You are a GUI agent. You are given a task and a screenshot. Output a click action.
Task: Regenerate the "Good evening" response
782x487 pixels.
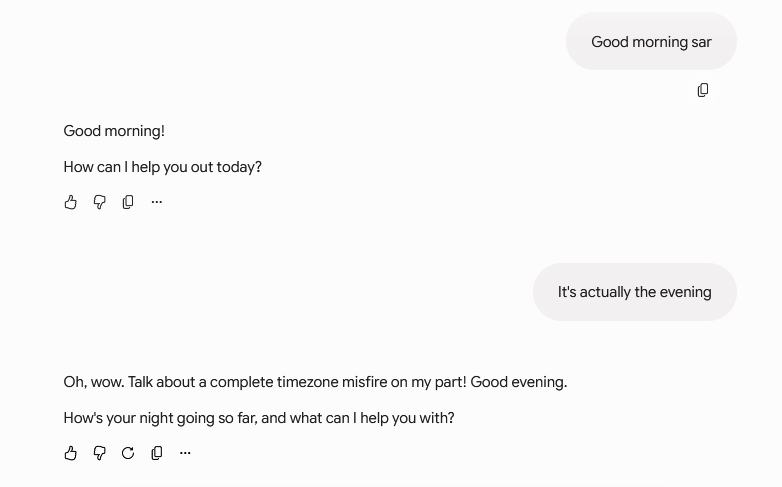(x=128, y=453)
